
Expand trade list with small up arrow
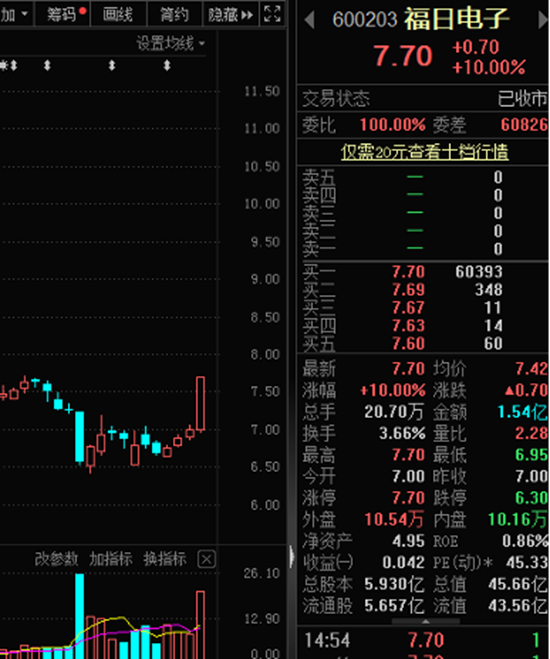[426, 621]
